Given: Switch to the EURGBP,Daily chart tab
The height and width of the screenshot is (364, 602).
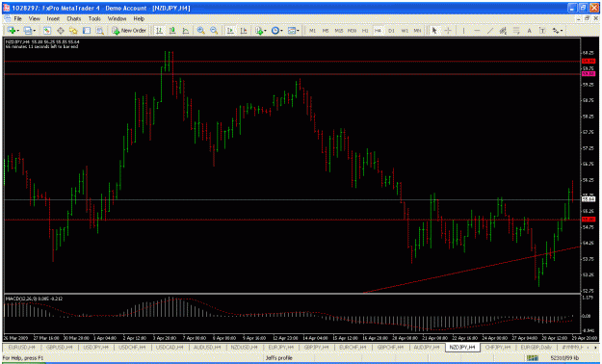Looking at the screenshot, I should [536, 347].
